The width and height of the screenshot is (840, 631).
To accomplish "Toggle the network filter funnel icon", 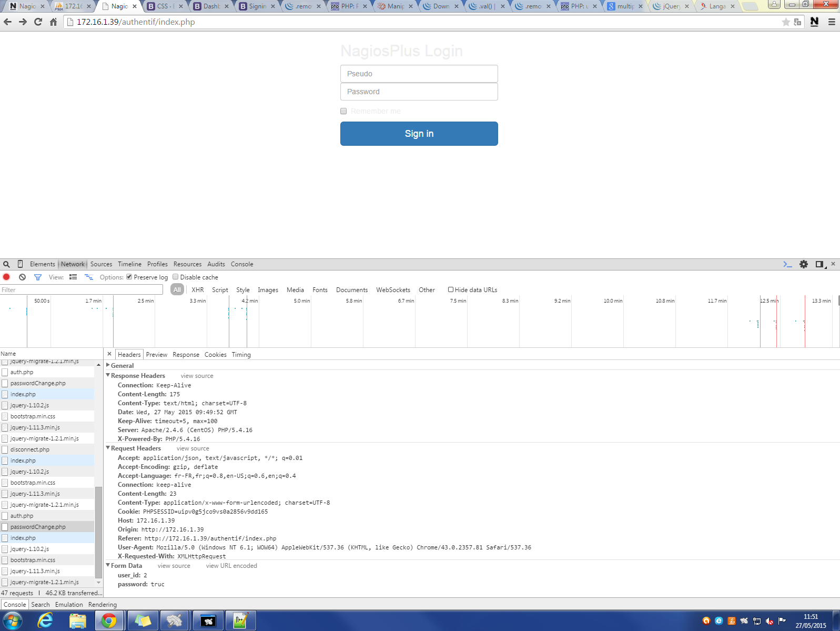I will tap(38, 277).
